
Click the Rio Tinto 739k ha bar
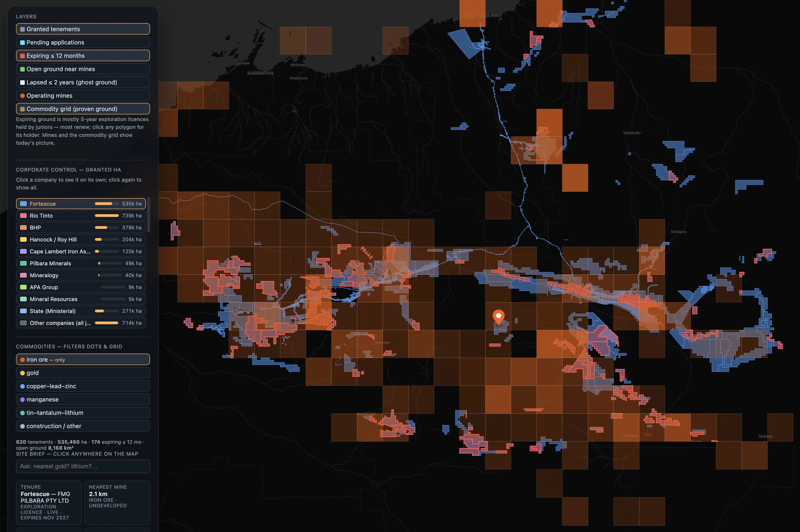tap(107, 216)
